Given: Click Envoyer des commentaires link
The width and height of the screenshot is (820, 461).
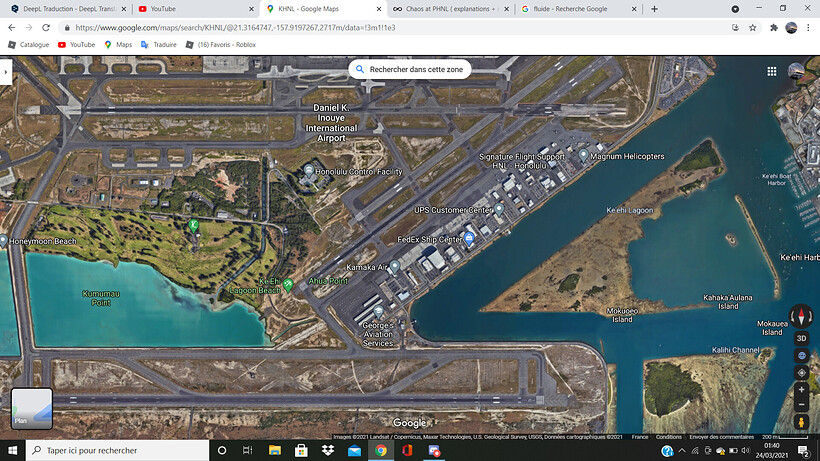Looking at the screenshot, I should click(722, 437).
